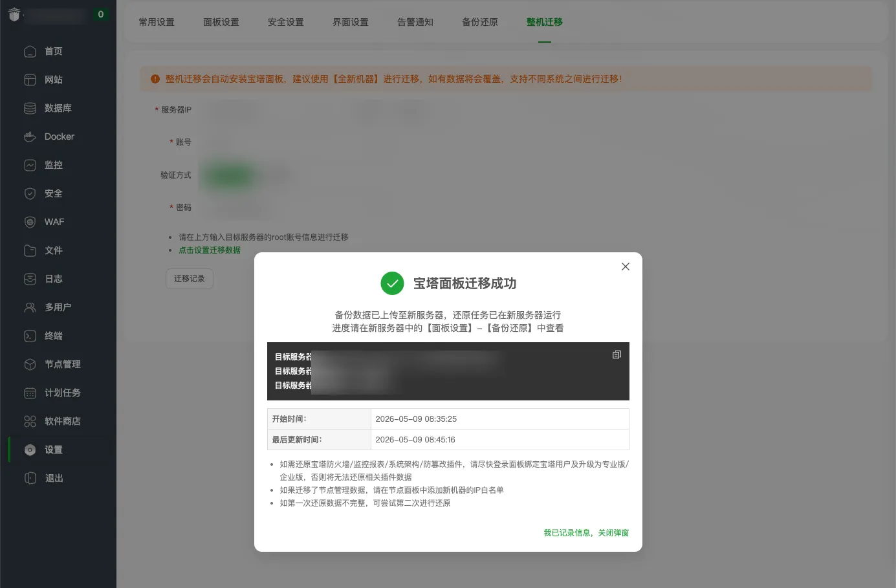Select the 整机迁移 tab
This screenshot has width=896, height=588.
point(545,22)
